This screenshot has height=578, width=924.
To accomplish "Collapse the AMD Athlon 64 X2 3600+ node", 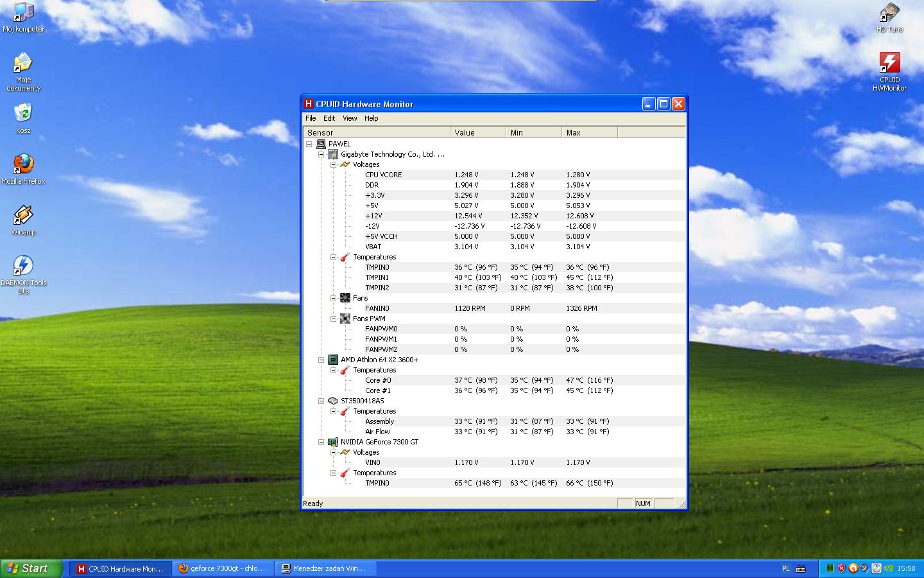I will point(321,360).
